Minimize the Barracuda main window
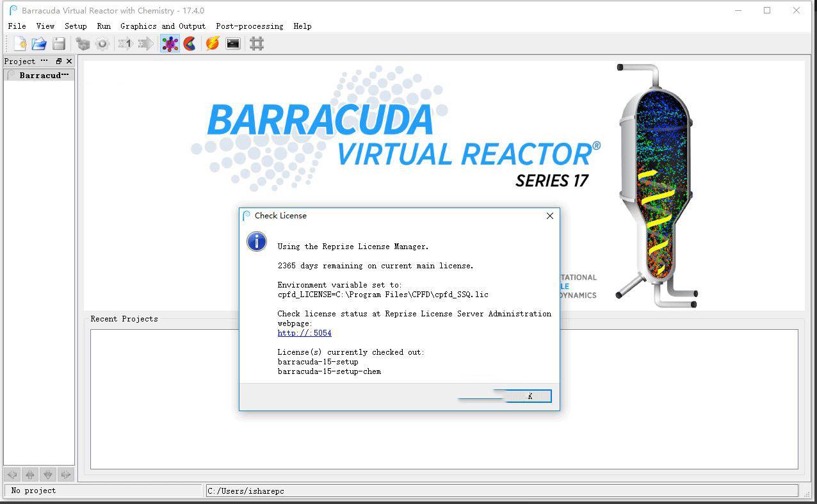817x504 pixels. [x=738, y=10]
